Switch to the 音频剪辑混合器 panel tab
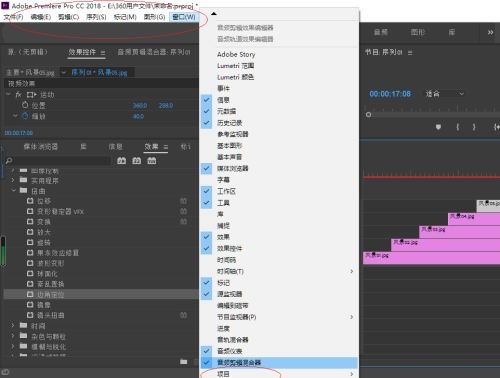 click(154, 52)
